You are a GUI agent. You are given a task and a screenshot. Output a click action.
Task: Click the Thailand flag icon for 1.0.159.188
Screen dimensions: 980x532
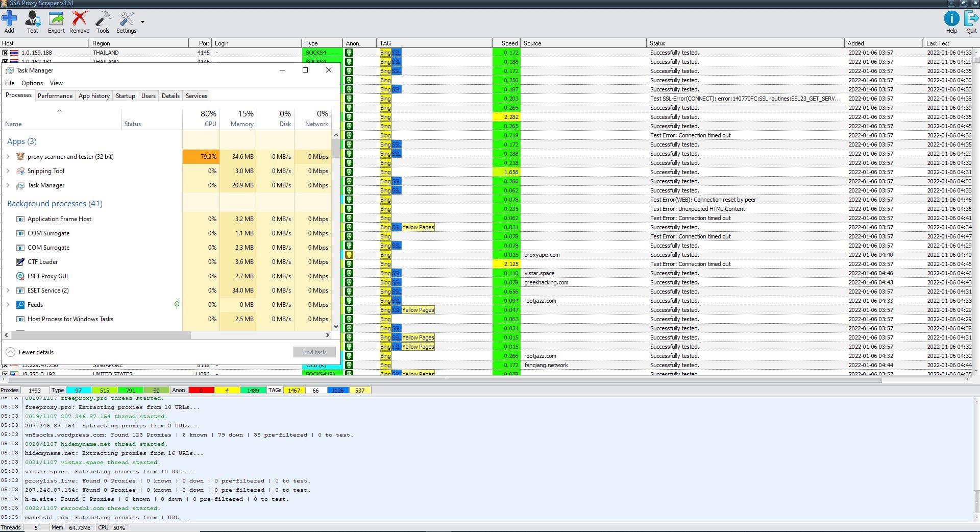[14, 53]
